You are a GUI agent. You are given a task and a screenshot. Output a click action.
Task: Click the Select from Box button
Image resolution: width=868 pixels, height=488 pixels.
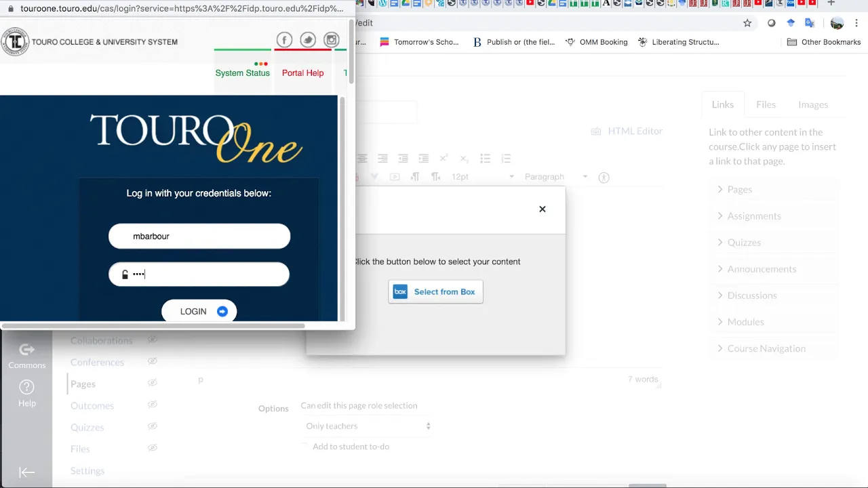pyautogui.click(x=435, y=291)
